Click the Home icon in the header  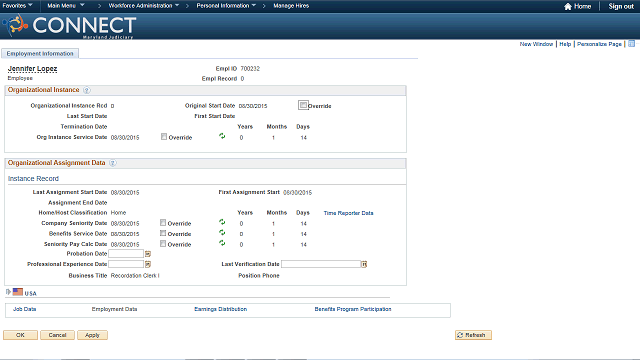pyautogui.click(x=568, y=6)
